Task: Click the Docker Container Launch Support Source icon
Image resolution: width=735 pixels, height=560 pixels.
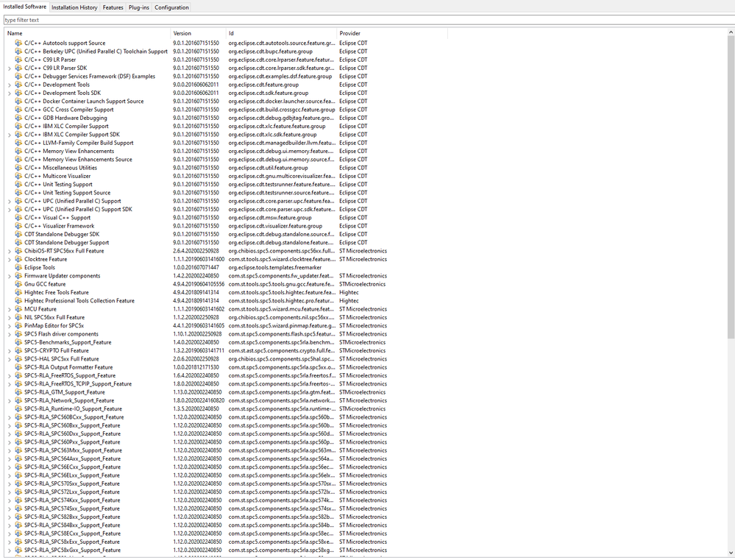Action: [x=18, y=102]
